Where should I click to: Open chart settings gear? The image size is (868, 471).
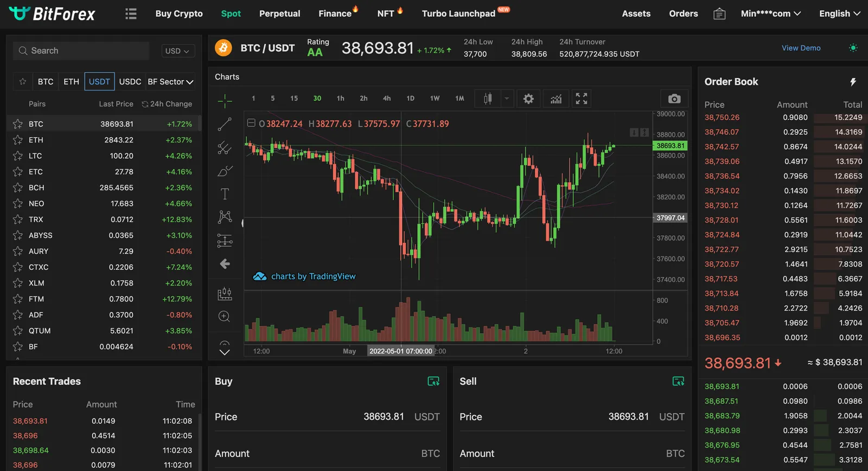(528, 99)
